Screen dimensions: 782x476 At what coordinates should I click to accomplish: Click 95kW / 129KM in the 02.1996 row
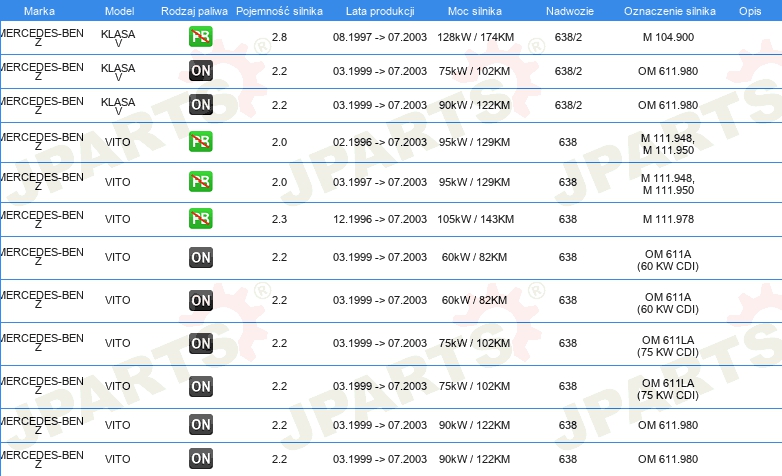pos(474,142)
